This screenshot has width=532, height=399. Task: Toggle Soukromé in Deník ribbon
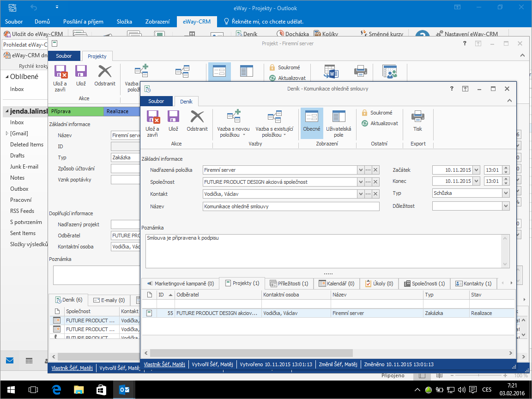(377, 113)
